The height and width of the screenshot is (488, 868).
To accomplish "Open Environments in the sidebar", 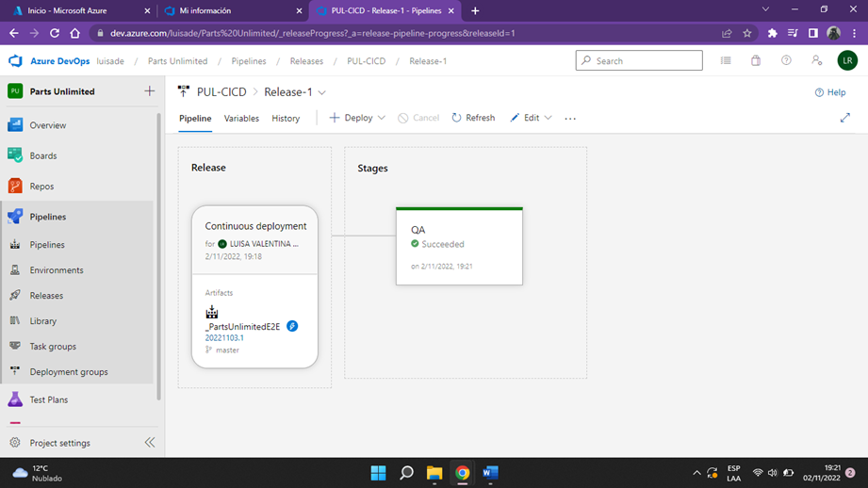I will tap(57, 270).
